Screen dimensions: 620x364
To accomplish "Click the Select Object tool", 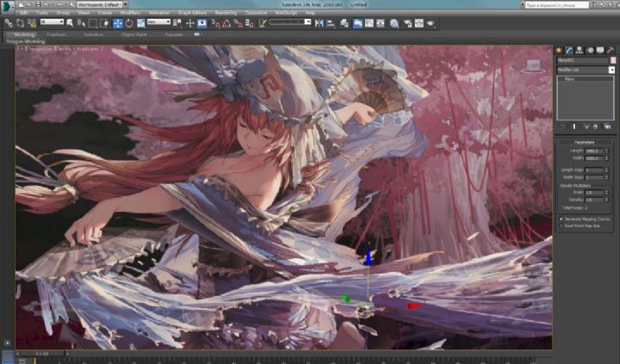I will coord(70,23).
